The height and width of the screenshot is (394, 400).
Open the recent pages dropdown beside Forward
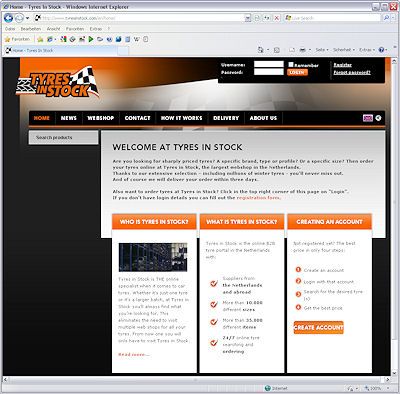(x=27, y=18)
